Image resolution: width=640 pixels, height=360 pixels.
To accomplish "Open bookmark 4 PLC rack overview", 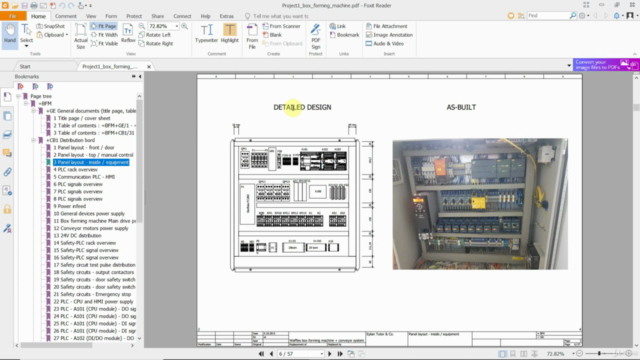I will [x=76, y=169].
